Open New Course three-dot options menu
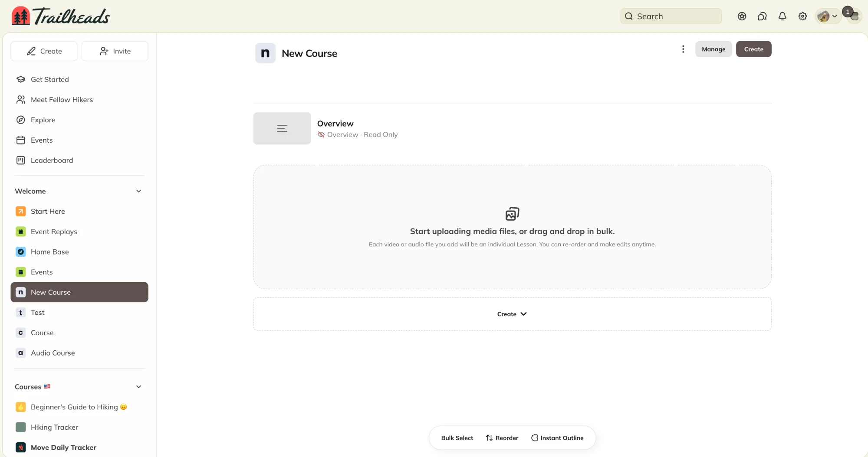868x457 pixels. (x=683, y=49)
